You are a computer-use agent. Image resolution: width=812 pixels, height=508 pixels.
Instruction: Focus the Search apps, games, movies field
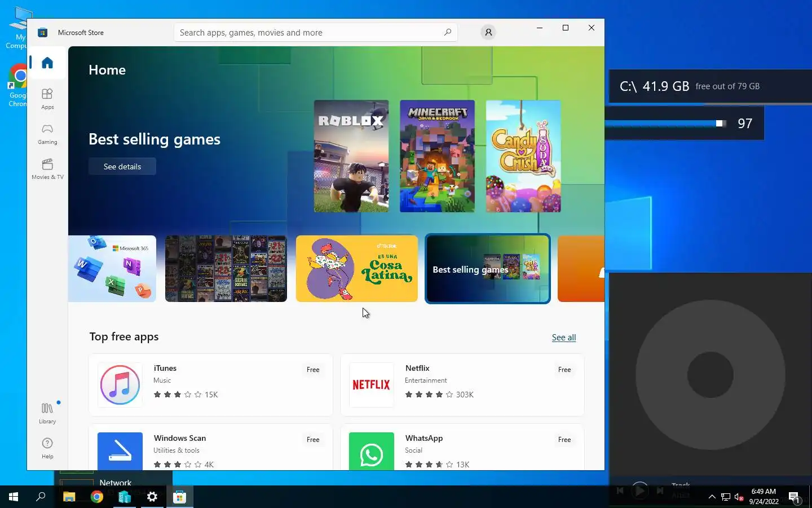tap(316, 32)
